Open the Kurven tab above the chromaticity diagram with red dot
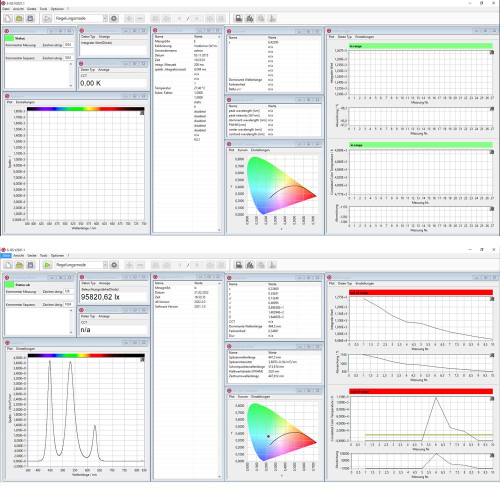500x490 pixels. click(x=243, y=397)
